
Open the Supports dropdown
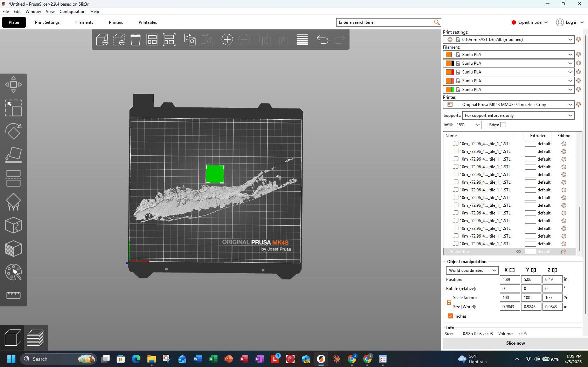click(x=518, y=115)
